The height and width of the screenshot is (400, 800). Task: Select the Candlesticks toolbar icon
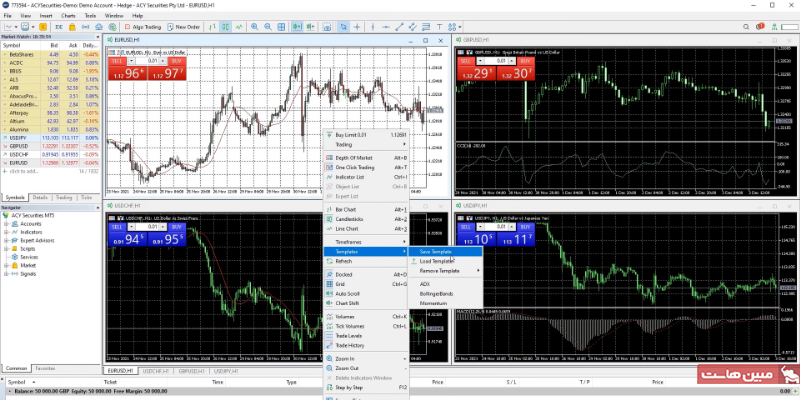click(x=226, y=27)
